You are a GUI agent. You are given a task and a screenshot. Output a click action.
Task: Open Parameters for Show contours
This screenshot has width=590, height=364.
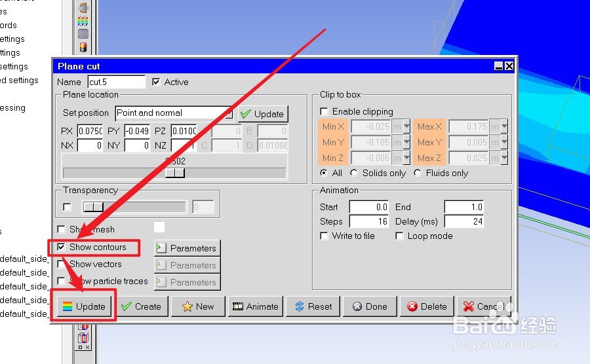(x=187, y=248)
